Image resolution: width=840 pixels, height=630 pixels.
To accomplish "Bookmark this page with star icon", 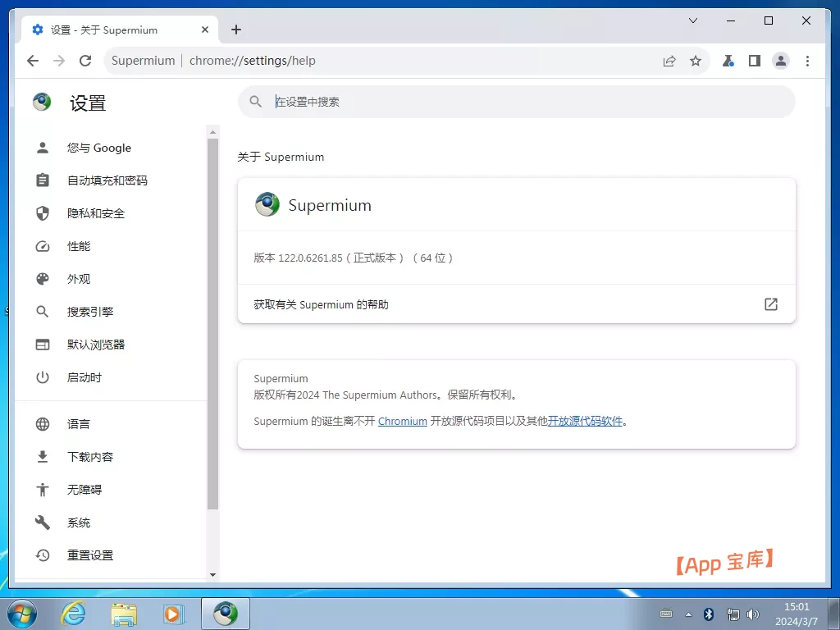I will [x=696, y=61].
